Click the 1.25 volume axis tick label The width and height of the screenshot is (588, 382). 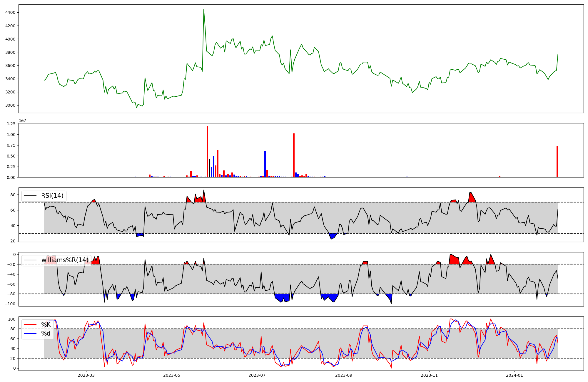point(11,124)
